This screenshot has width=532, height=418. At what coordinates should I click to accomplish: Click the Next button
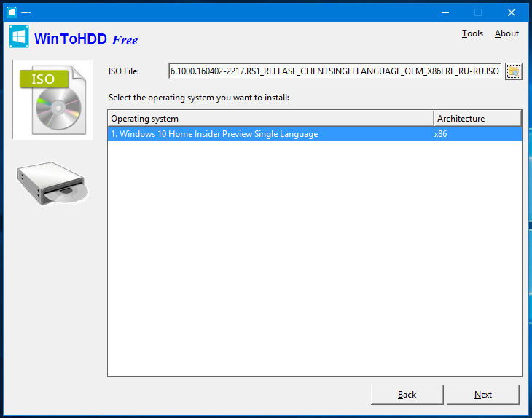point(482,395)
